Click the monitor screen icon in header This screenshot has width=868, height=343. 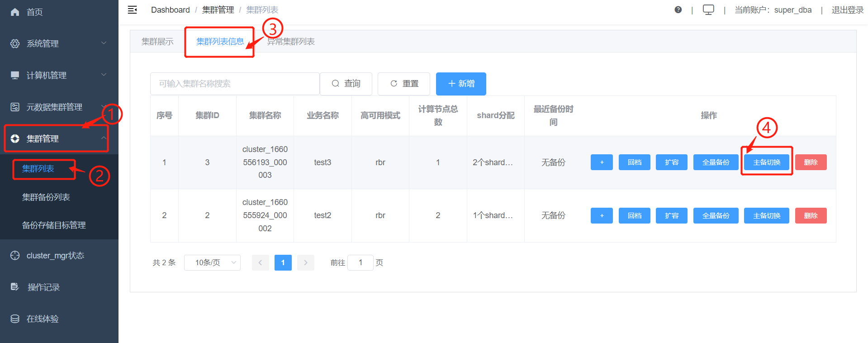tap(708, 10)
